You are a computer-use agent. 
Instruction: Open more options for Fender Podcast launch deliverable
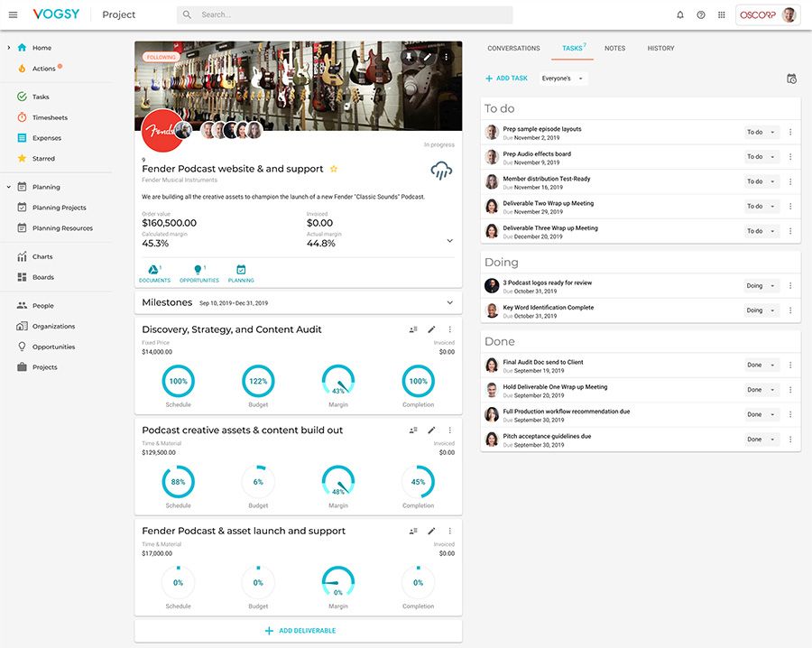click(450, 531)
